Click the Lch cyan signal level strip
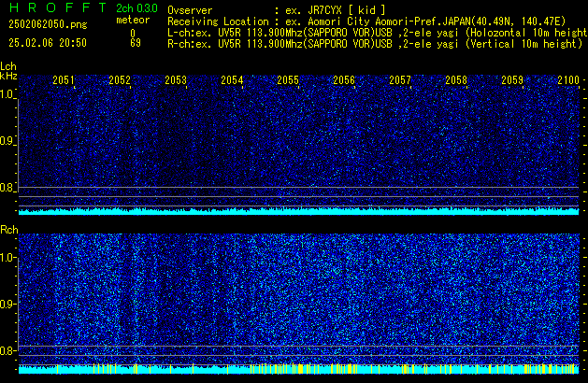 click(x=298, y=211)
